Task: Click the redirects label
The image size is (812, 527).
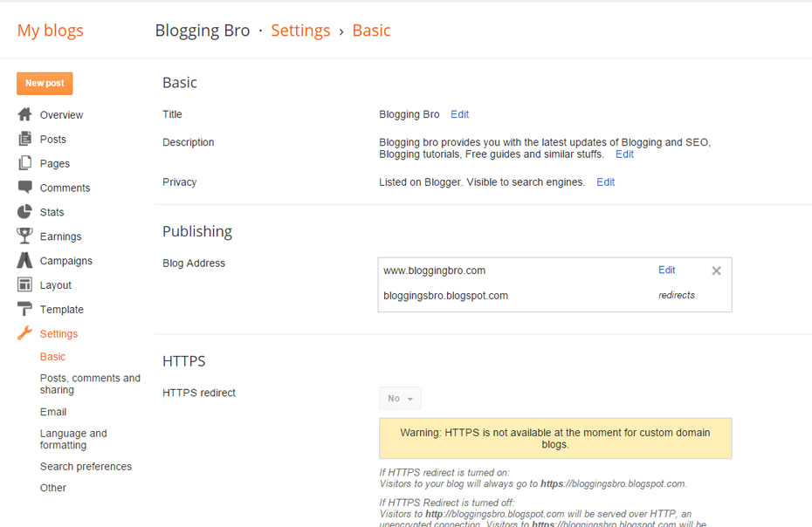Action: click(677, 295)
